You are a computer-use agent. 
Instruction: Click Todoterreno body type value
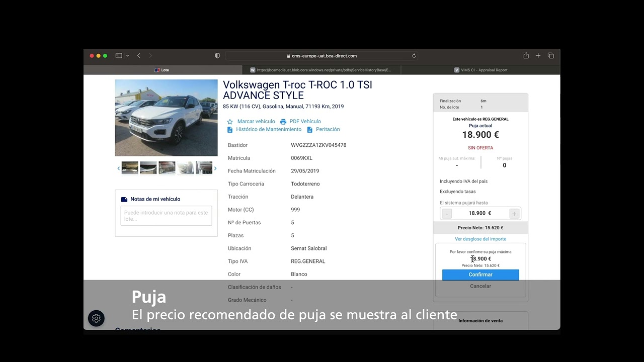tap(305, 184)
